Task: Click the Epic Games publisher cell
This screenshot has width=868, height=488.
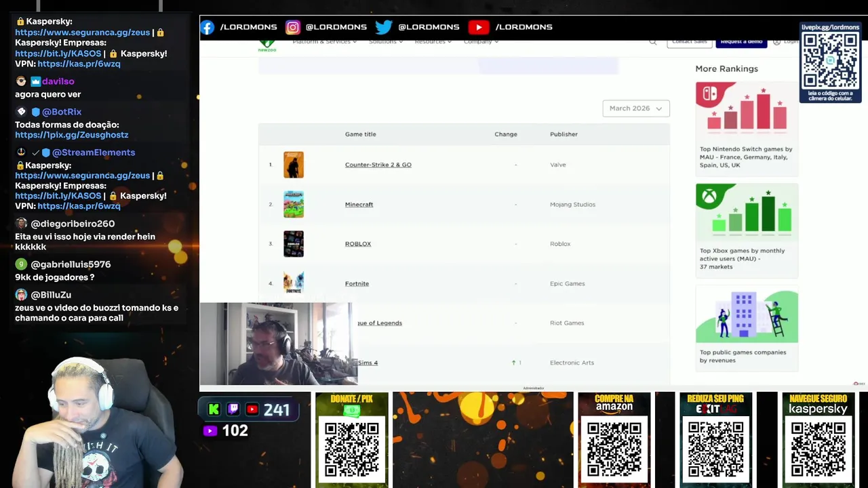Action: (567, 283)
